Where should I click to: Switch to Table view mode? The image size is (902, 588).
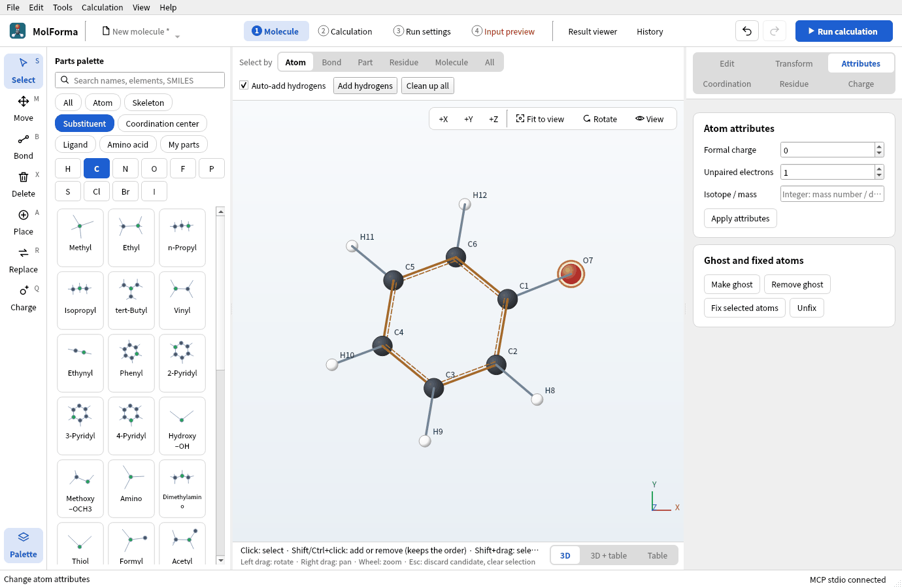[x=658, y=555]
